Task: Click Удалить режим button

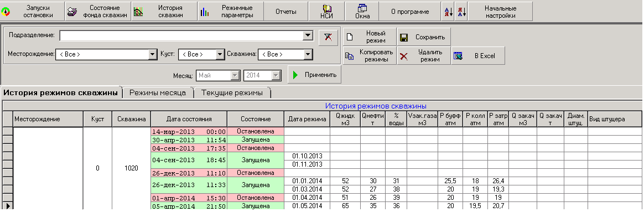Action: [424, 56]
